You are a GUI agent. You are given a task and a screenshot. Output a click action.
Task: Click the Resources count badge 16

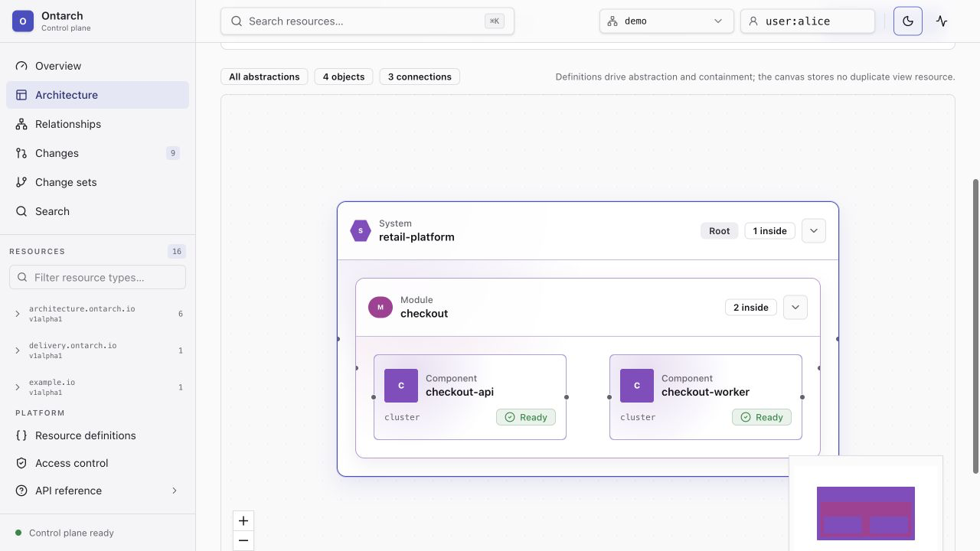click(177, 251)
